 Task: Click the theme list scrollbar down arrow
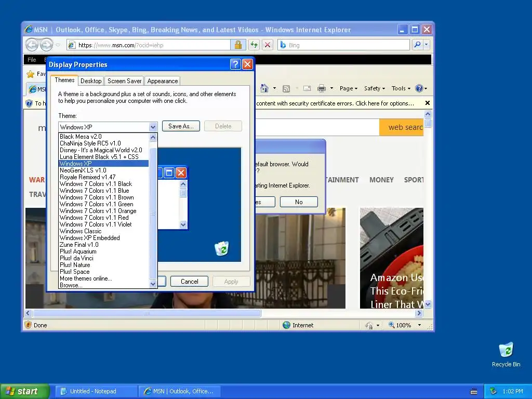coord(153,284)
